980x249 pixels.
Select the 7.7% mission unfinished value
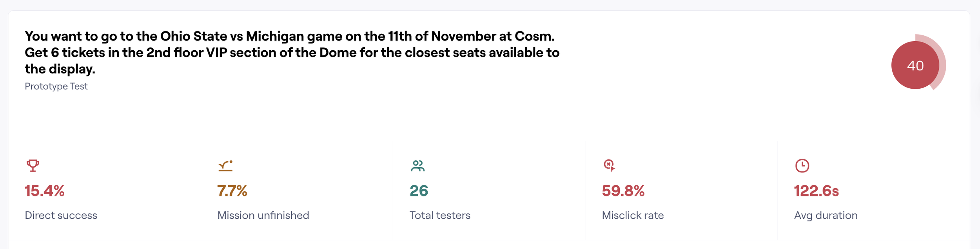coord(232,191)
